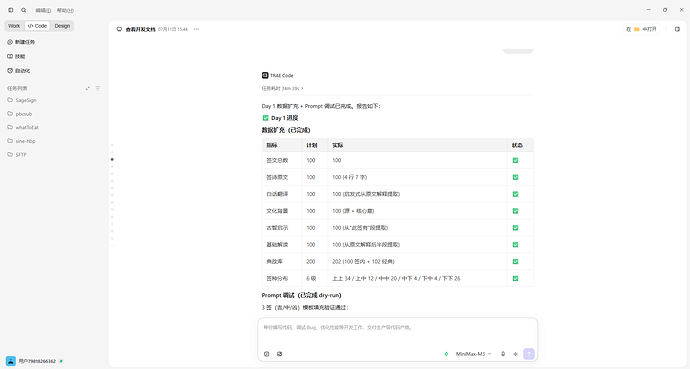The width and height of the screenshot is (690, 369).
Task: Click status check of 典故库 row
Action: (515, 262)
